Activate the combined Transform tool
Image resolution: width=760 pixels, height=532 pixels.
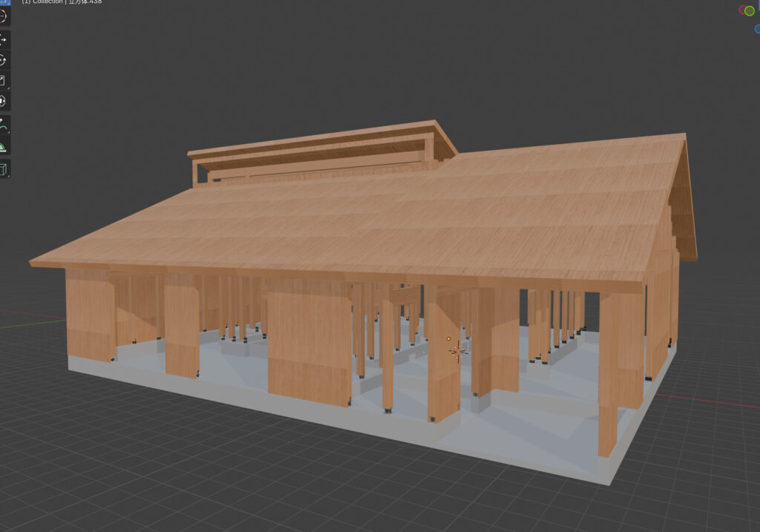3,101
